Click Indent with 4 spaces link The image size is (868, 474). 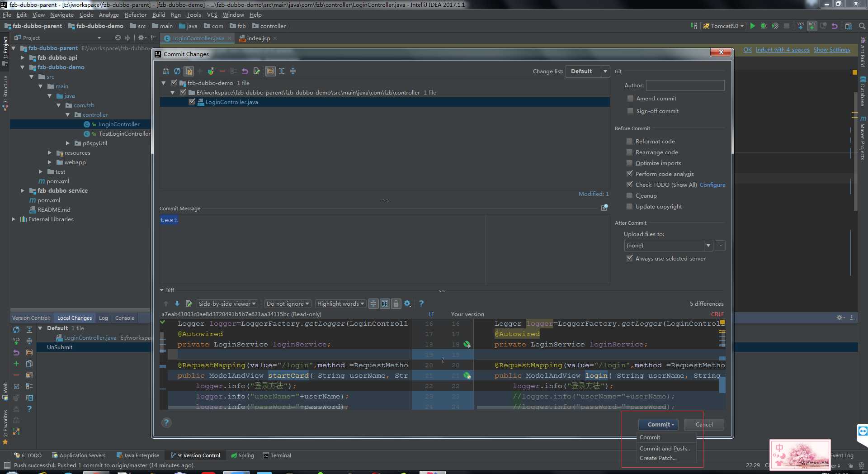[782, 50]
